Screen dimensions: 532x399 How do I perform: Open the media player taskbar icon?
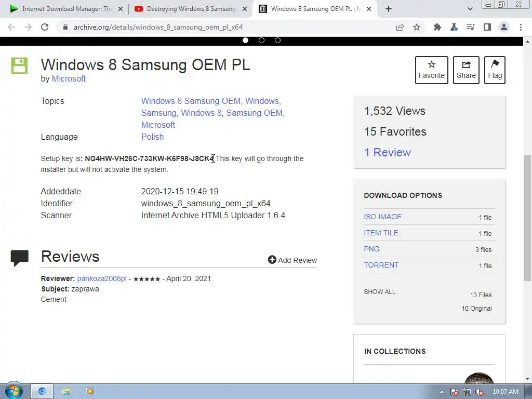pos(90,392)
